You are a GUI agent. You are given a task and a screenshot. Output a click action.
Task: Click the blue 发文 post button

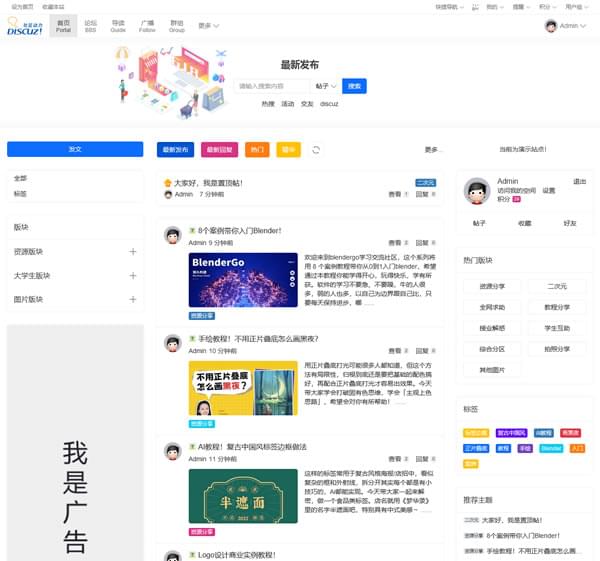(75, 149)
